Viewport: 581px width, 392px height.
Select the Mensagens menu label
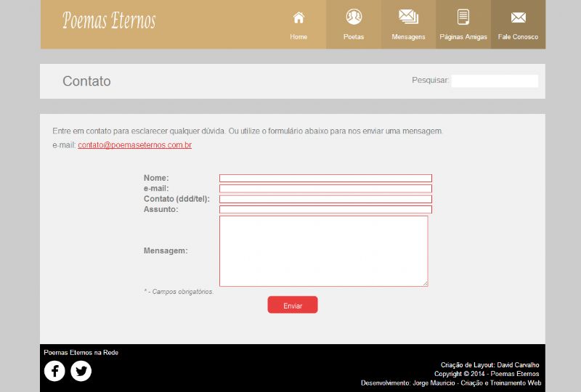(x=408, y=37)
